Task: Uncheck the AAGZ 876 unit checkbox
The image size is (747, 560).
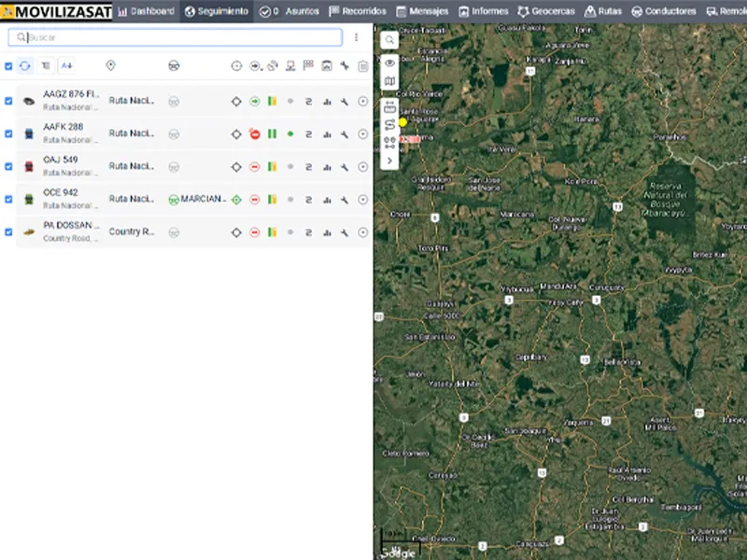Action: [x=8, y=101]
